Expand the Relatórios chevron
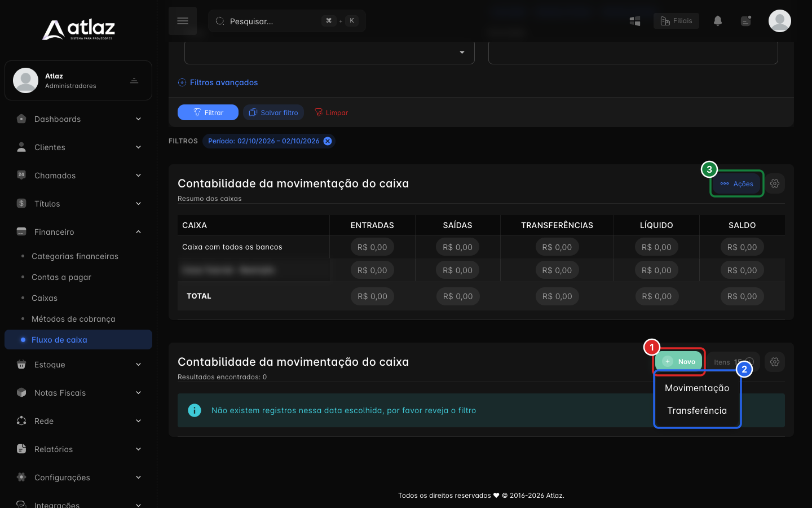This screenshot has height=508, width=812. 138,449
